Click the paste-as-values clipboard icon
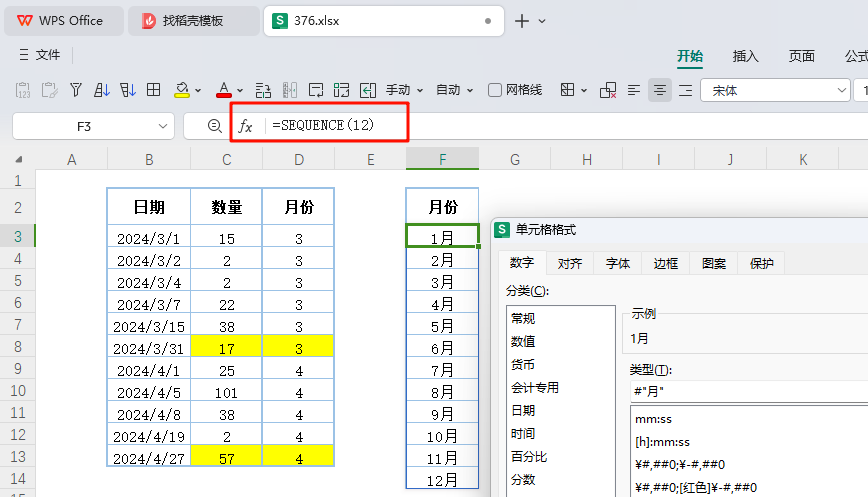The image size is (868, 497). click(x=23, y=90)
